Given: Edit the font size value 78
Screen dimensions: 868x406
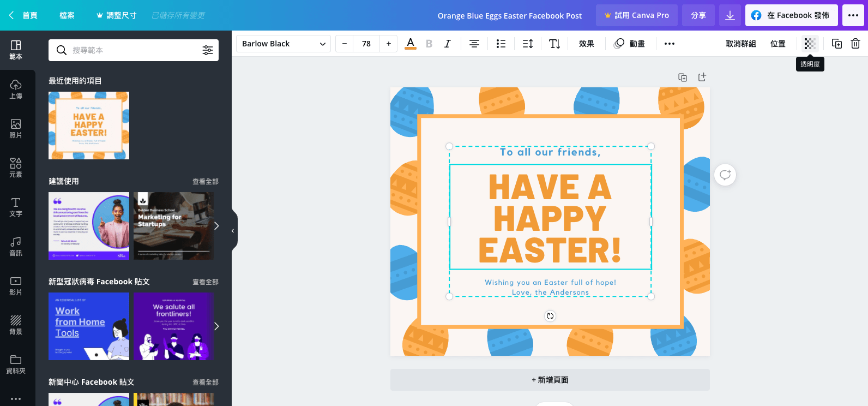Looking at the screenshot, I should click(x=366, y=44).
